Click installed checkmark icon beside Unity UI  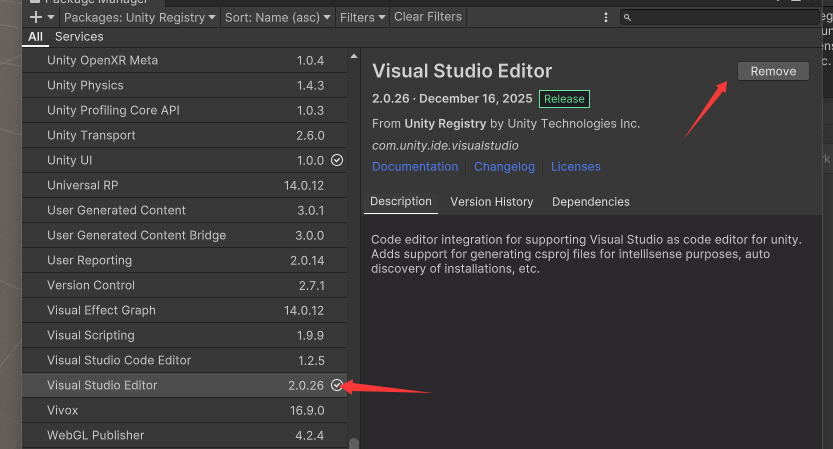coord(337,160)
